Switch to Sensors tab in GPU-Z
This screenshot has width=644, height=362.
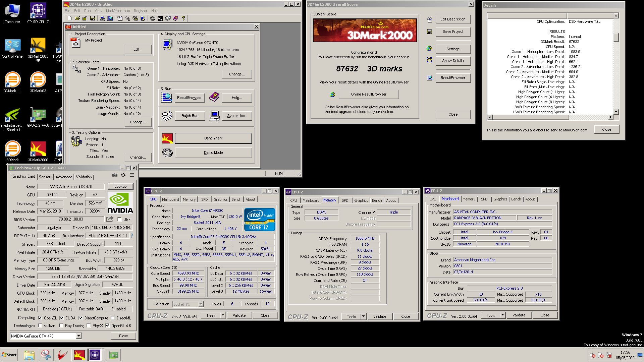[45, 177]
